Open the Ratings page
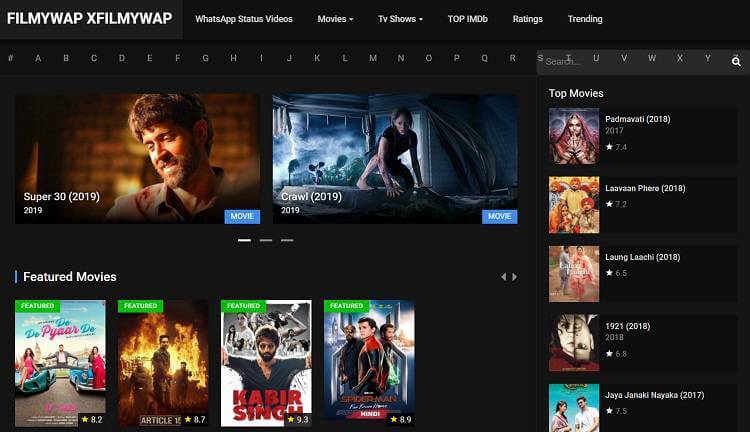This screenshot has height=432, width=750. click(x=528, y=19)
